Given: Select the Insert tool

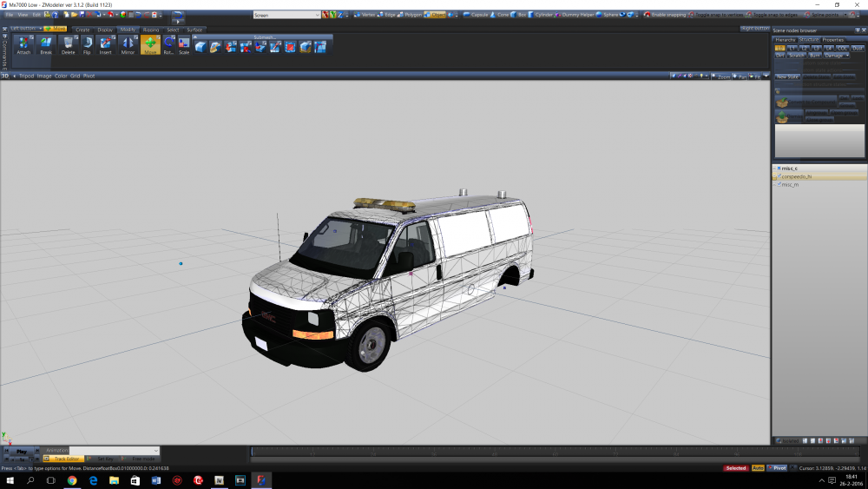Looking at the screenshot, I should (x=105, y=45).
